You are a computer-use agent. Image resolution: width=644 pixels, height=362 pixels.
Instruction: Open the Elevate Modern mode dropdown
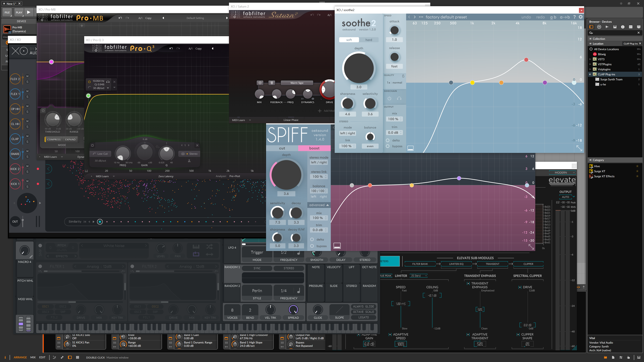click(562, 173)
